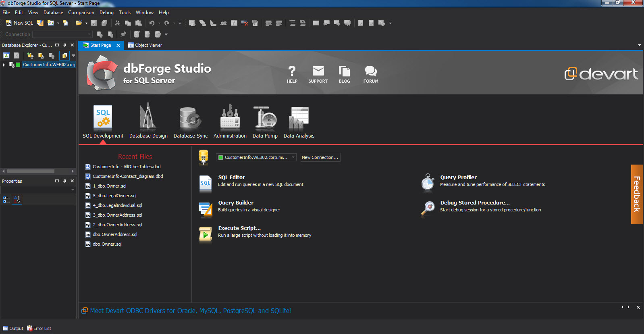Open the start page connection combo box
644x334 pixels.
(x=256, y=157)
